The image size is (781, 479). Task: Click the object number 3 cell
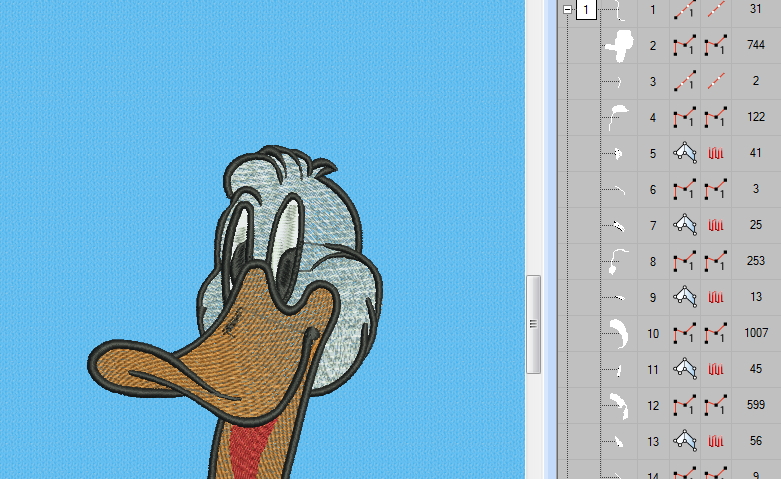(653, 82)
